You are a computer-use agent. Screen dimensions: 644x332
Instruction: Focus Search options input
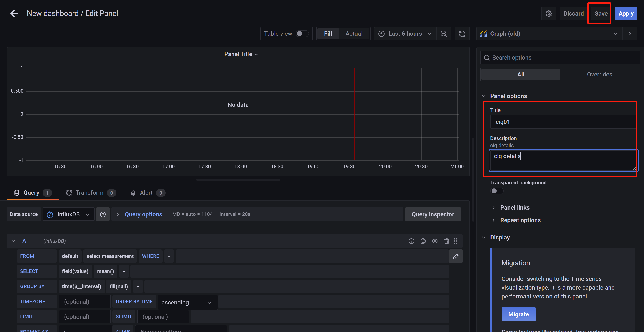click(560, 58)
